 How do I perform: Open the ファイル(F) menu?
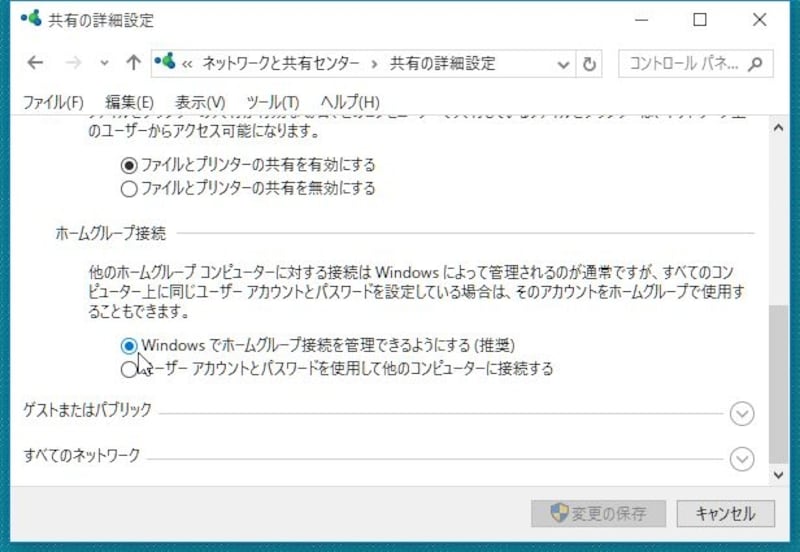tap(53, 102)
